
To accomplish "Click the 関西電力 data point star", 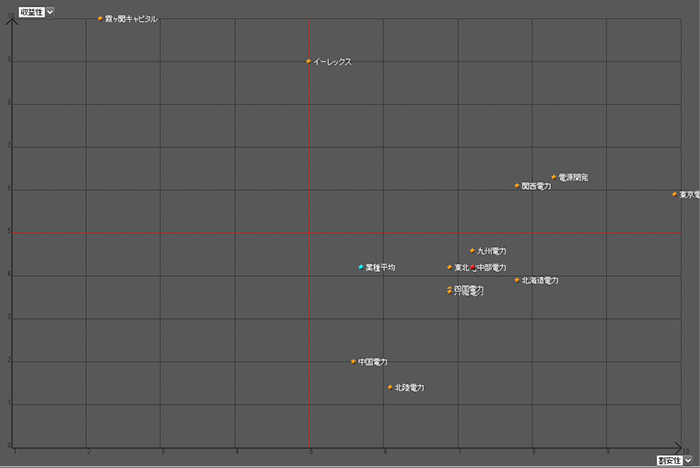I will (517, 185).
